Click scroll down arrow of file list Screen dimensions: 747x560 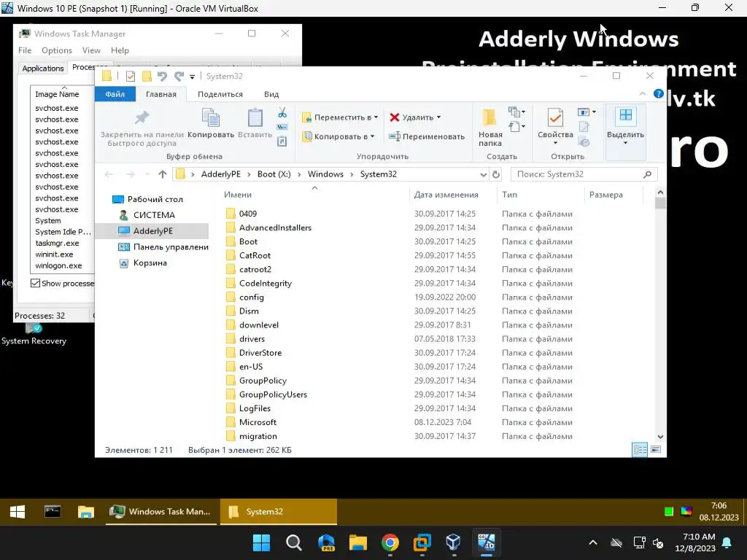point(660,437)
